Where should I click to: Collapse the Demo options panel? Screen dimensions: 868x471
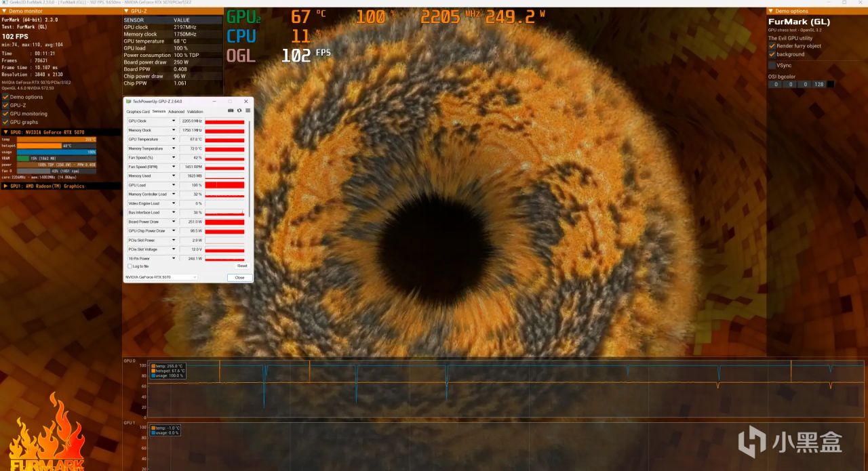coord(771,12)
